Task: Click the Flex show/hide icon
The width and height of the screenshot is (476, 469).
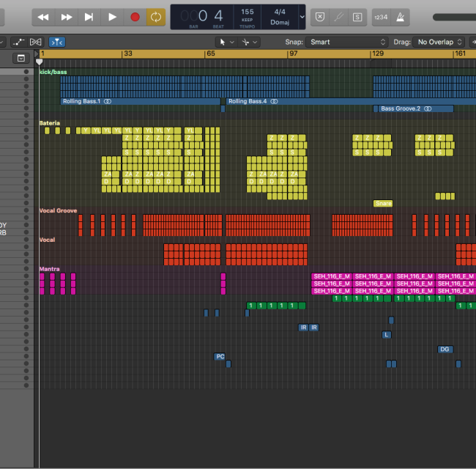Action: [36, 42]
